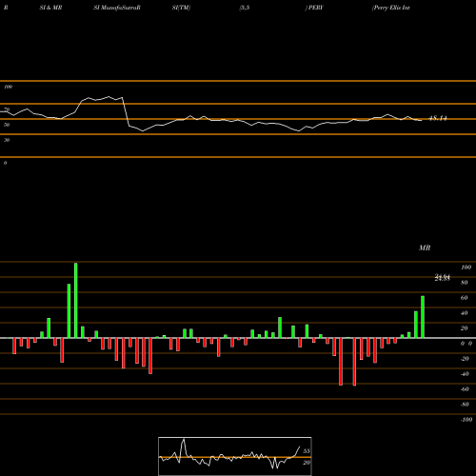Click the 'SI MunafaSutraR' header label
The width and height of the screenshot is (476, 476).
tap(117, 8)
